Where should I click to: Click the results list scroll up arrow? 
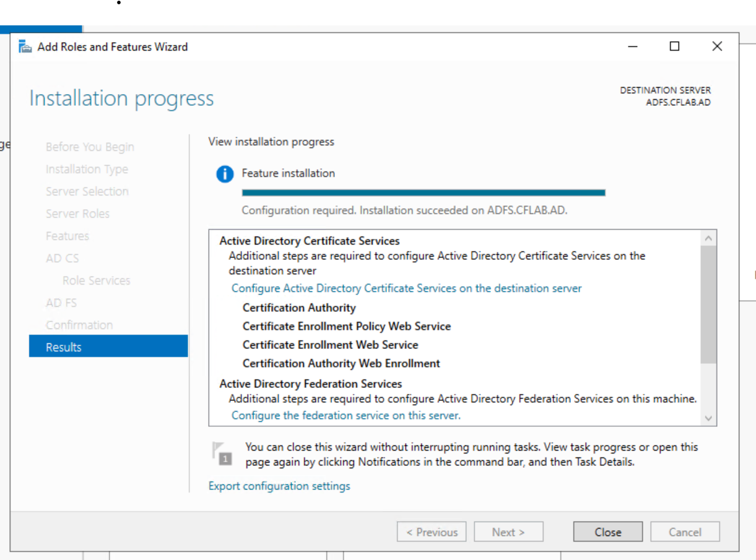(709, 238)
